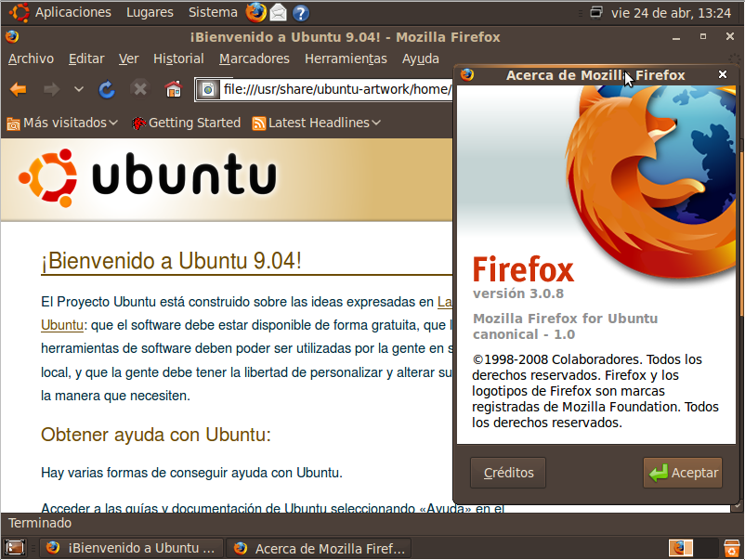Click the Stop loading X icon
The height and width of the screenshot is (560, 745).
click(x=140, y=89)
